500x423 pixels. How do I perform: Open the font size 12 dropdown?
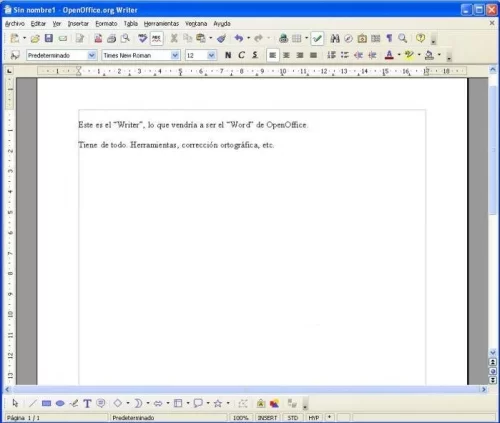click(x=211, y=55)
